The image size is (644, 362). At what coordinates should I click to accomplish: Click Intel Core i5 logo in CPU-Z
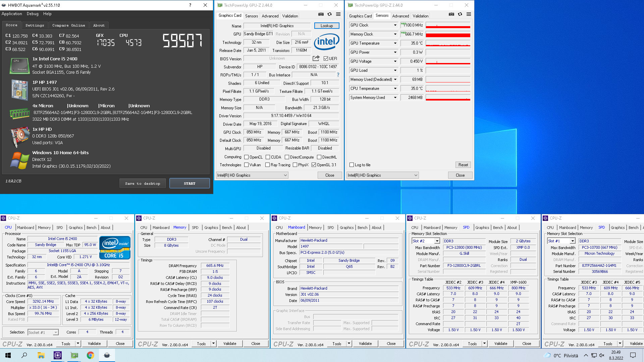point(115,247)
